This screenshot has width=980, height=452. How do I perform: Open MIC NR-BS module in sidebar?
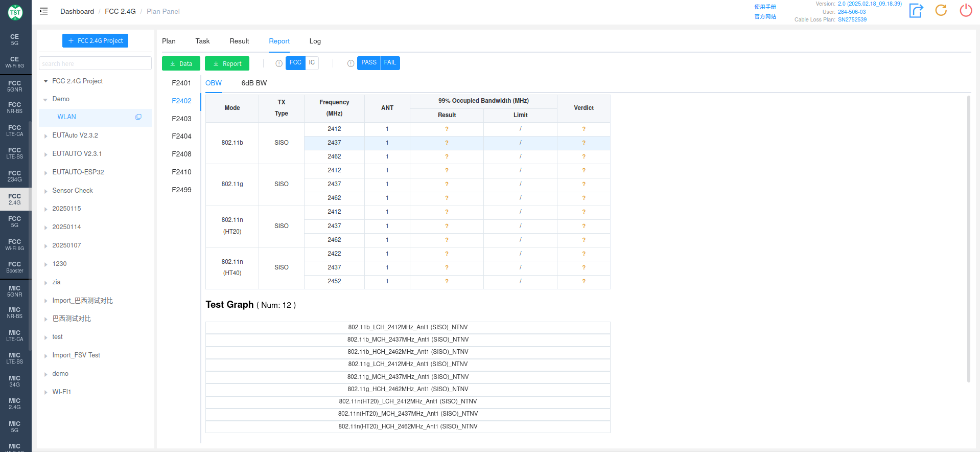click(x=15, y=313)
